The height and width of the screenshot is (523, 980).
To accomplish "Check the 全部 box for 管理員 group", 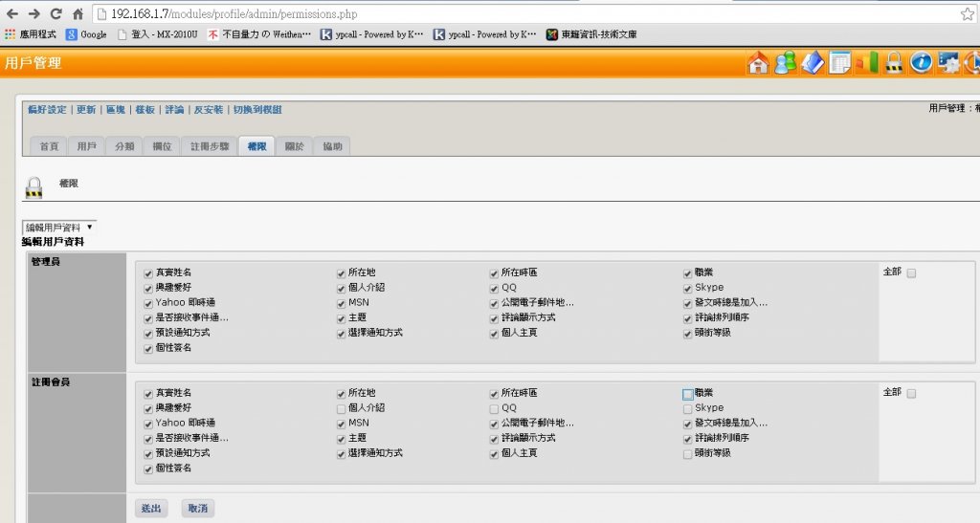I will click(912, 273).
